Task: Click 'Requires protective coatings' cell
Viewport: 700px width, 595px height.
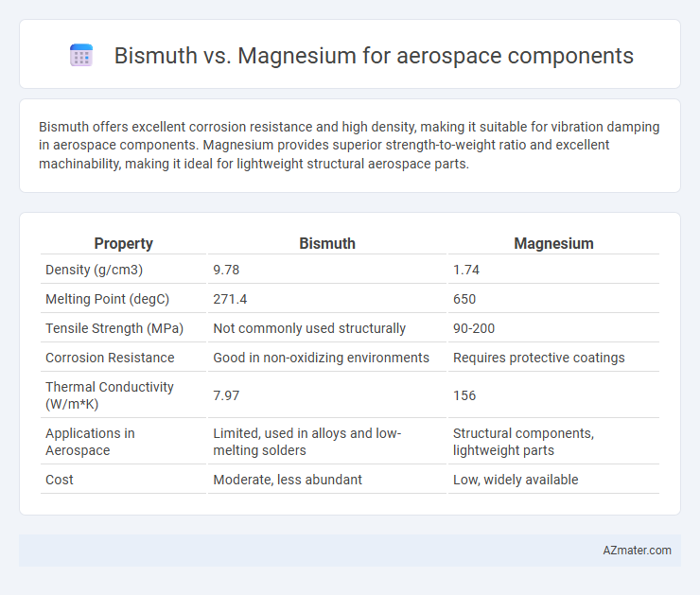Action: click(539, 358)
